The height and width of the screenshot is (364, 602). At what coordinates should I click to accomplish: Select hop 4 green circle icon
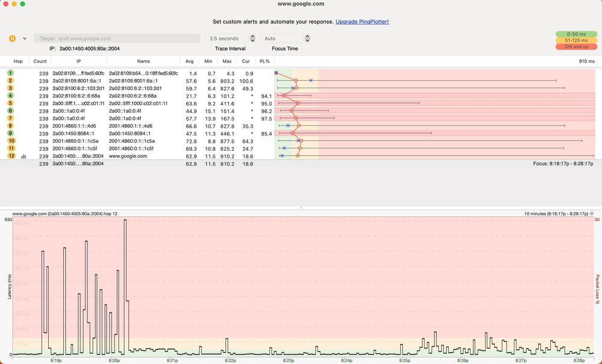click(10, 96)
